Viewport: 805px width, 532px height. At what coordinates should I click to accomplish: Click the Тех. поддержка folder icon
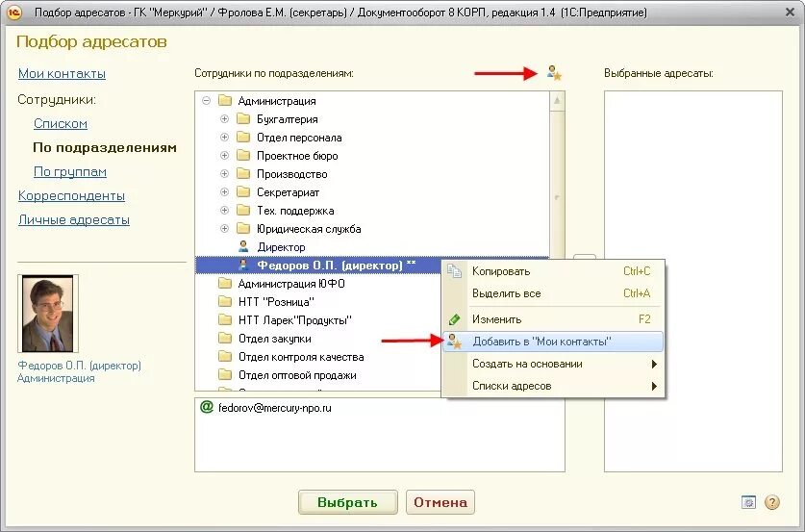(243, 210)
